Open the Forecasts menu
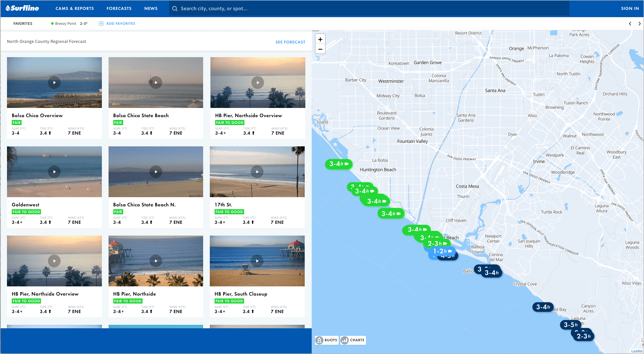 point(119,9)
